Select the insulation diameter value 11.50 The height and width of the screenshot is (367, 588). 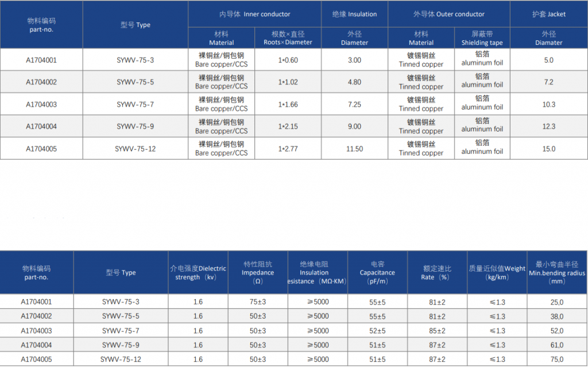pos(354,149)
